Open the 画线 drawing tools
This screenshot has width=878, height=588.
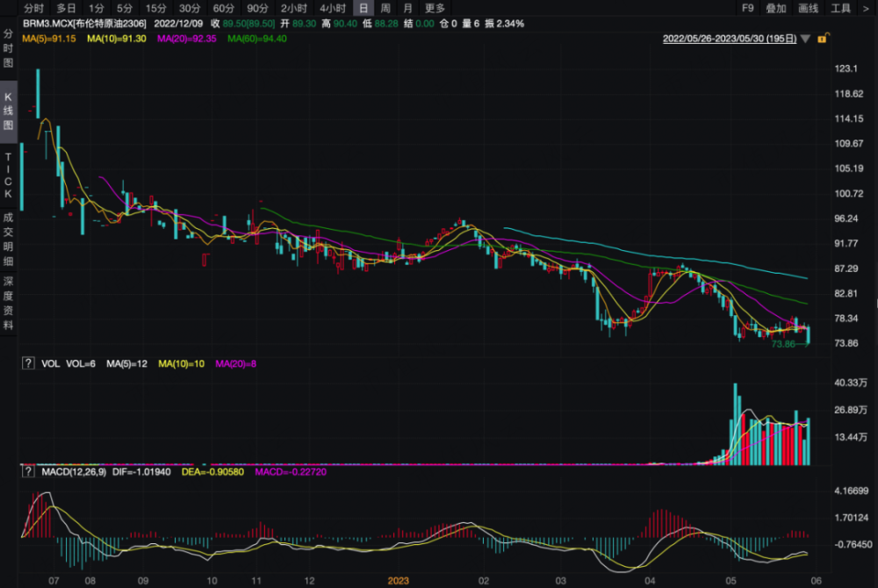pyautogui.click(x=809, y=8)
